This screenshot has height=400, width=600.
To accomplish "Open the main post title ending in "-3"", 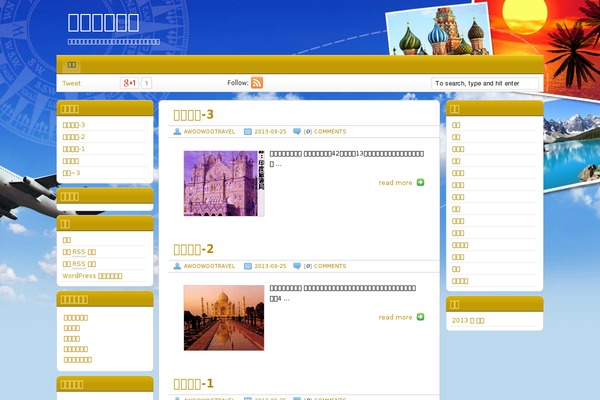I will [193, 114].
